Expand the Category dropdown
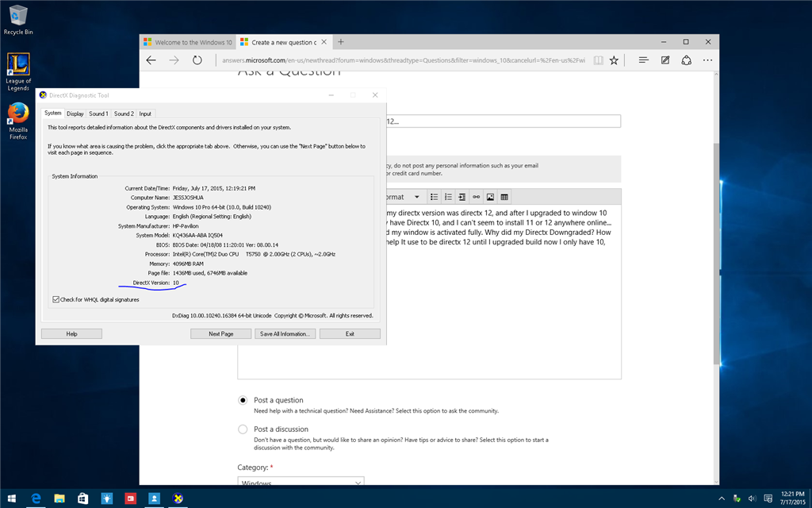This screenshot has width=812, height=508. click(301, 483)
